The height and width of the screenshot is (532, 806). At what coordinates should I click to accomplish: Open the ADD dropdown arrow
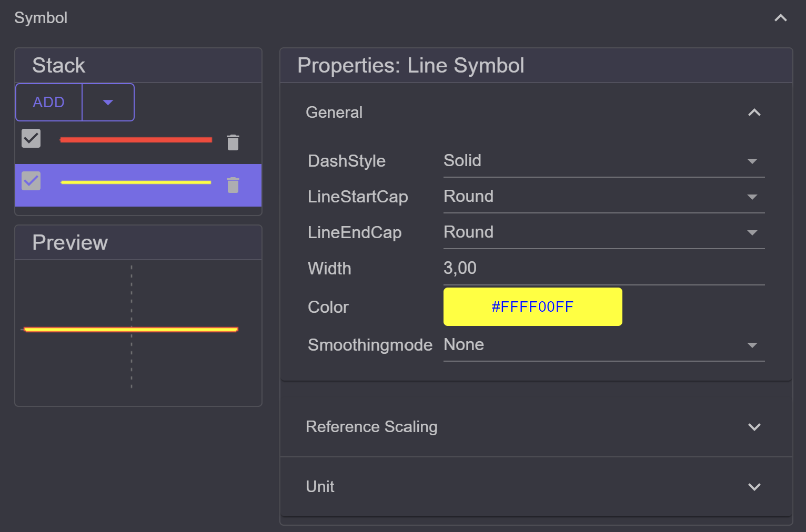[108, 102]
